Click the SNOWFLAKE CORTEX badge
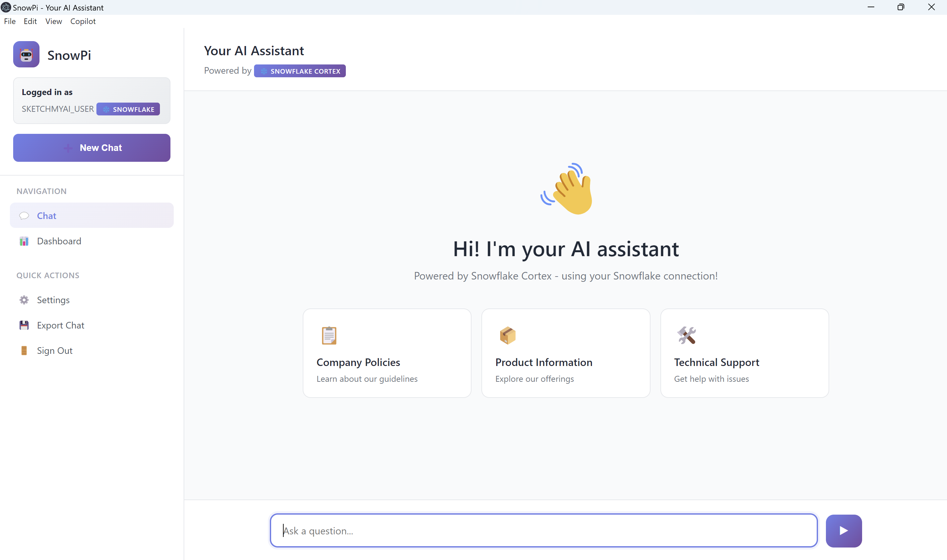 coord(299,71)
